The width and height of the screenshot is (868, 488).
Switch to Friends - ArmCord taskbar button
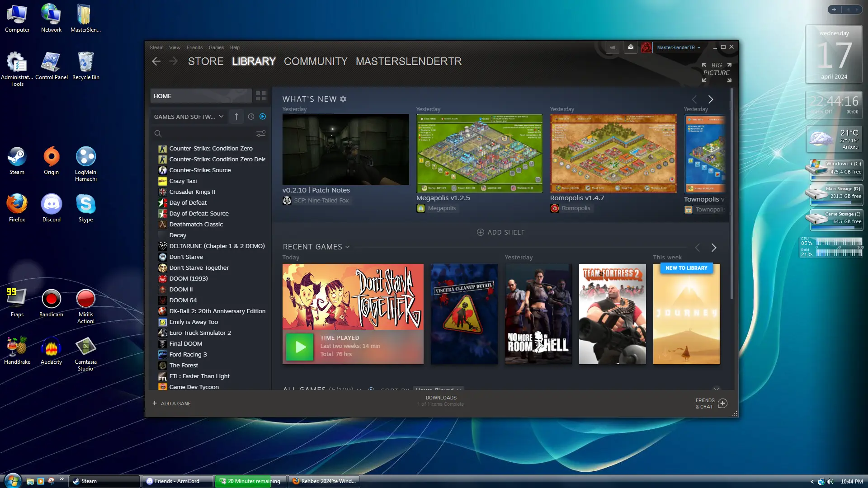pyautogui.click(x=177, y=481)
